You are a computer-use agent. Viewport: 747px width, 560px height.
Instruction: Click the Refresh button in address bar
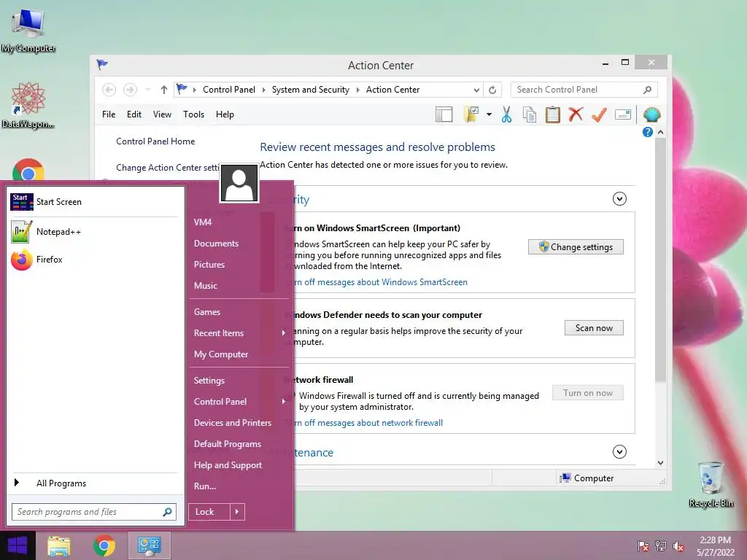point(492,90)
